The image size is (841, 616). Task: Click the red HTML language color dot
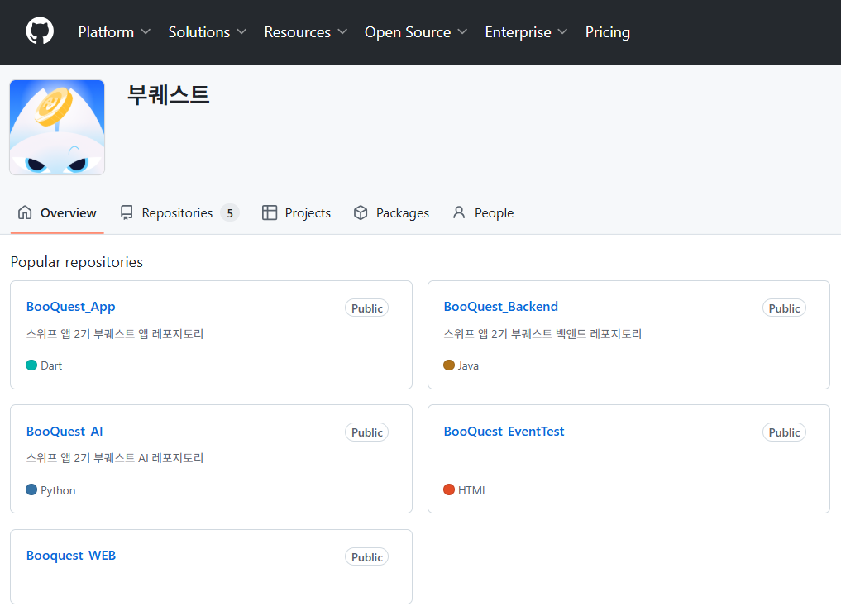point(449,489)
